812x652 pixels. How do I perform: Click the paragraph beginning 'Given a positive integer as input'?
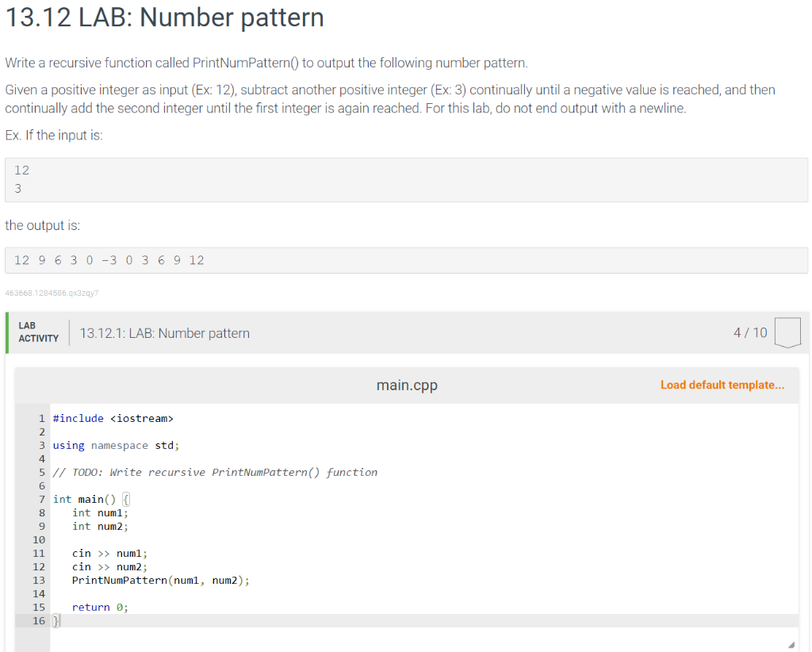pos(390,99)
